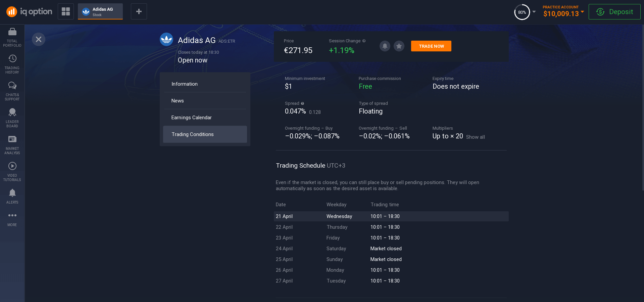Expand the 80% progress indicator dropdown

(x=534, y=12)
